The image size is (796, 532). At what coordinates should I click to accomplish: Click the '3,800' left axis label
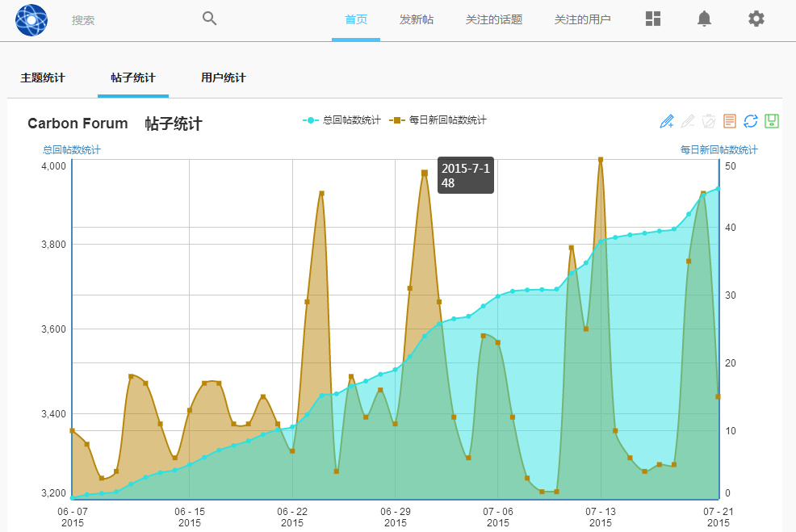coord(54,244)
